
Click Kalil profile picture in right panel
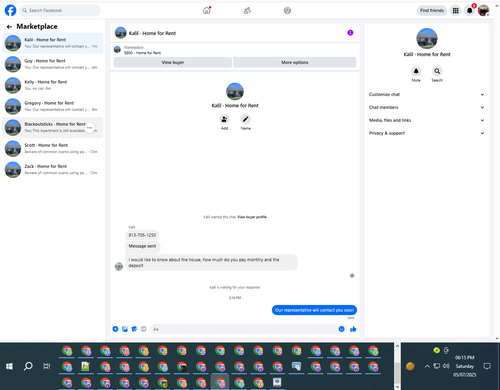427,38
